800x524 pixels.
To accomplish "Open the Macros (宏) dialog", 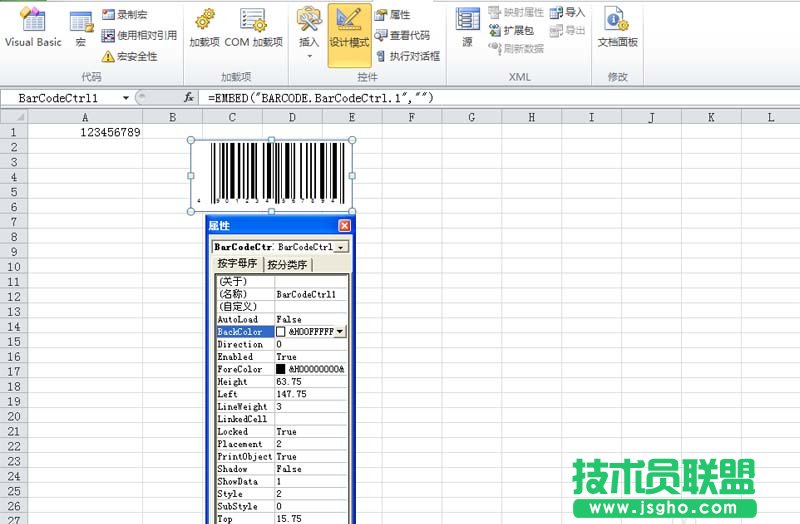I will [x=81, y=29].
